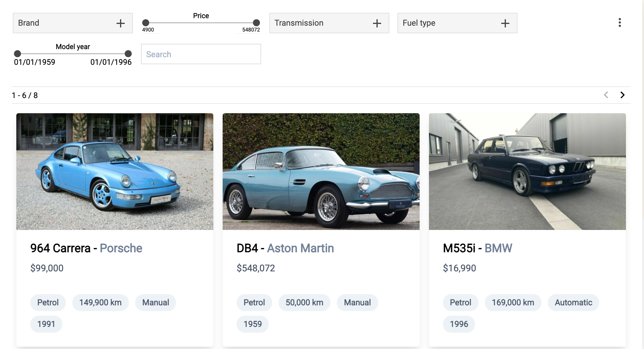Click the 964 Carrera title text
Screen dimensions: 644x349
(60, 248)
